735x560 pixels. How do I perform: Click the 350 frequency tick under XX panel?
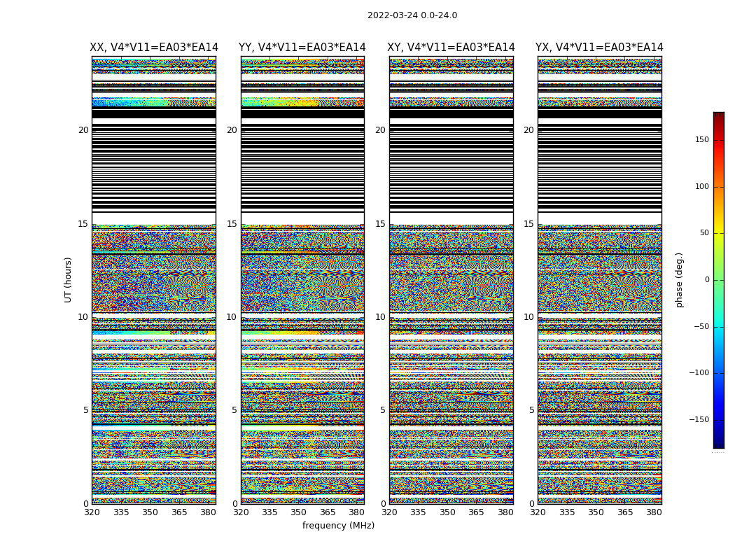click(150, 512)
